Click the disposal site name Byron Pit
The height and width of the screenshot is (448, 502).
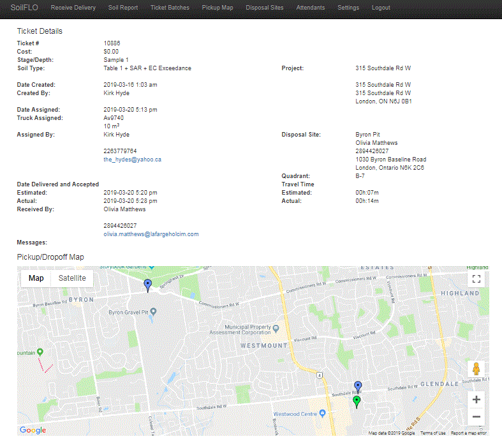point(367,135)
